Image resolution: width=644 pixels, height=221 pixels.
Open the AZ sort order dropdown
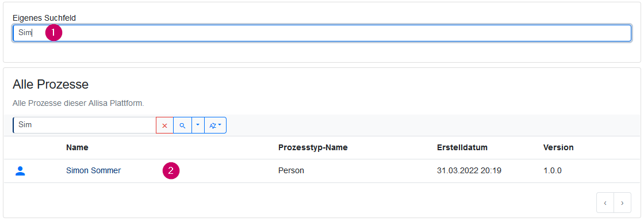point(215,125)
